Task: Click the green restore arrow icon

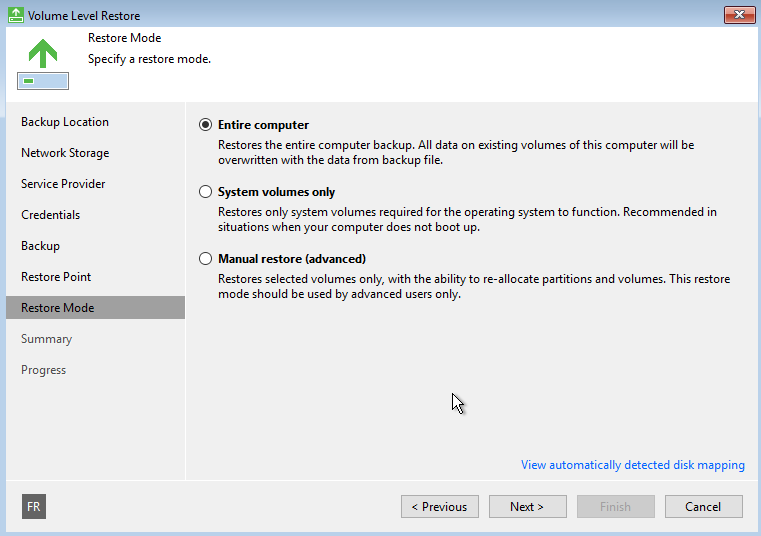Action: 43,64
